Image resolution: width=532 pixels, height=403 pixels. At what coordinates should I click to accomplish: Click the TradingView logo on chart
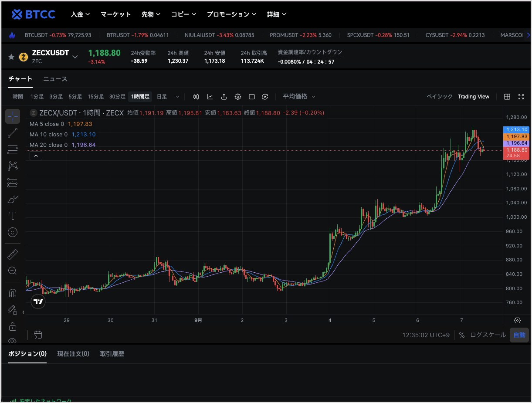38,301
